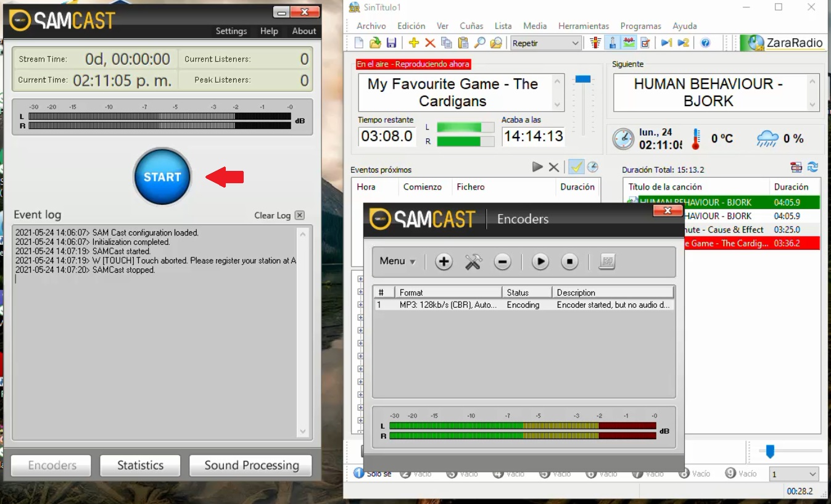This screenshot has height=504, width=831.
Task: Stop the selected encoder with stop icon
Action: [570, 262]
